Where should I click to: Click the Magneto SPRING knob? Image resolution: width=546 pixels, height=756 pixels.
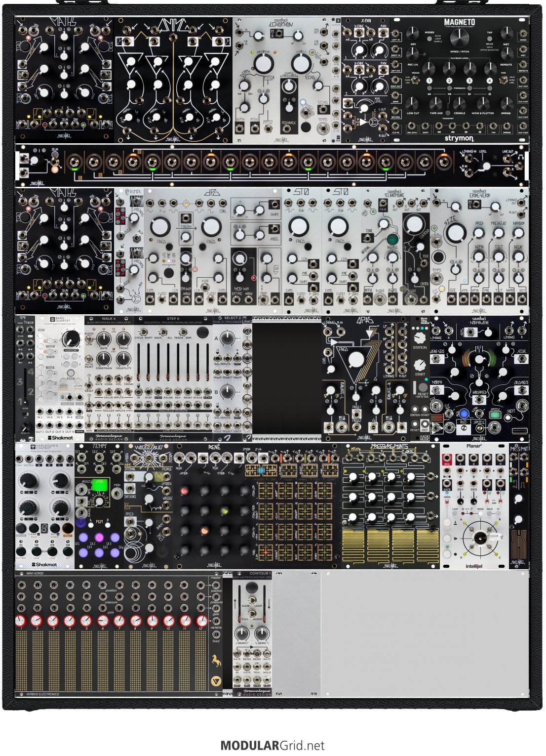coord(506,104)
